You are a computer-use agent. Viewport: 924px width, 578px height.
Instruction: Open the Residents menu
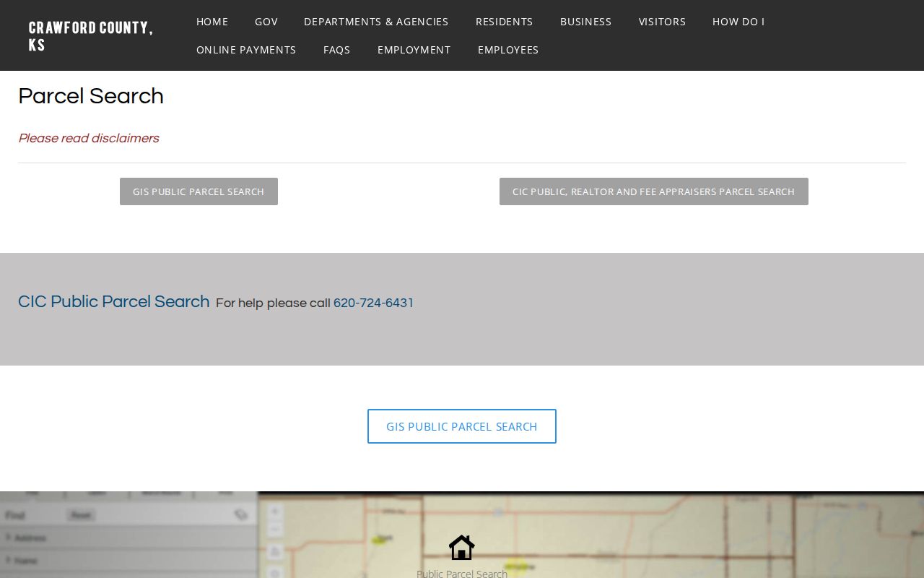click(505, 22)
